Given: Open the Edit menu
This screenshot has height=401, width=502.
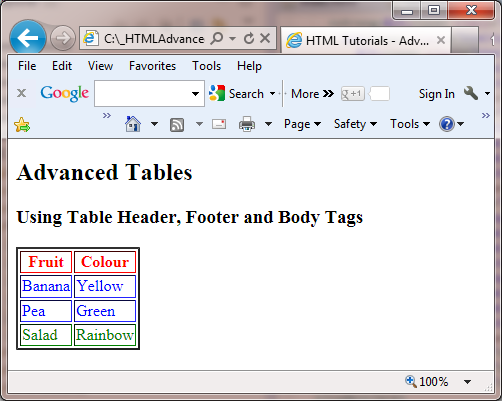Looking at the screenshot, I should coord(62,66).
